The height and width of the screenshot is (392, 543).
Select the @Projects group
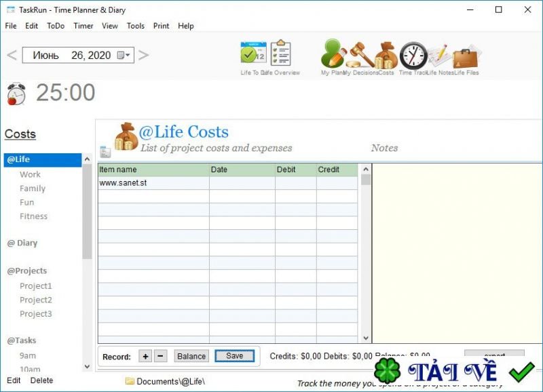pyautogui.click(x=26, y=271)
